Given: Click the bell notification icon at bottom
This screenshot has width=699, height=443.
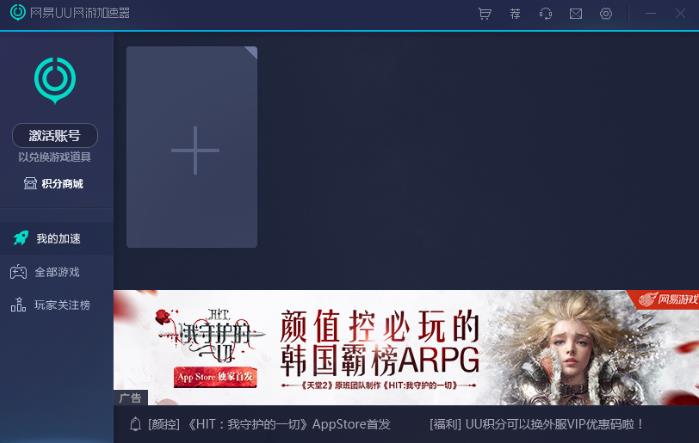Looking at the screenshot, I should 135,424.
